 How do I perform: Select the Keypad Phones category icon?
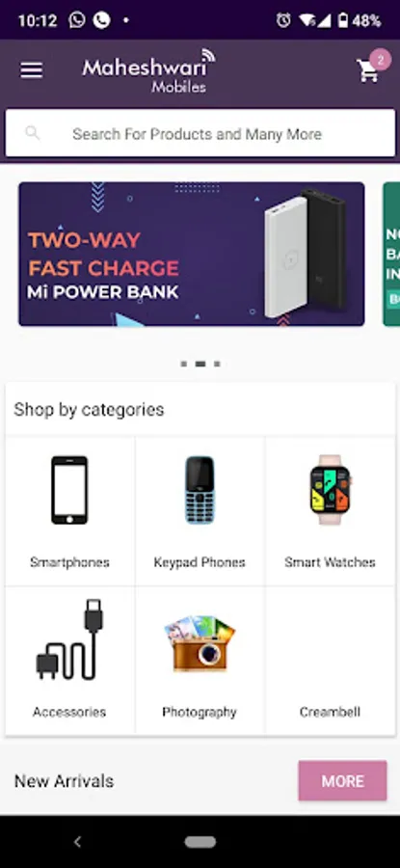pyautogui.click(x=200, y=490)
